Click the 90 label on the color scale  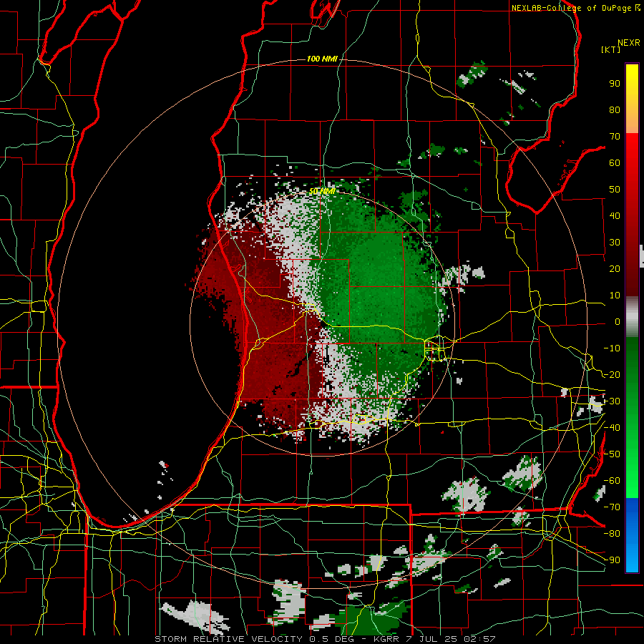click(615, 84)
